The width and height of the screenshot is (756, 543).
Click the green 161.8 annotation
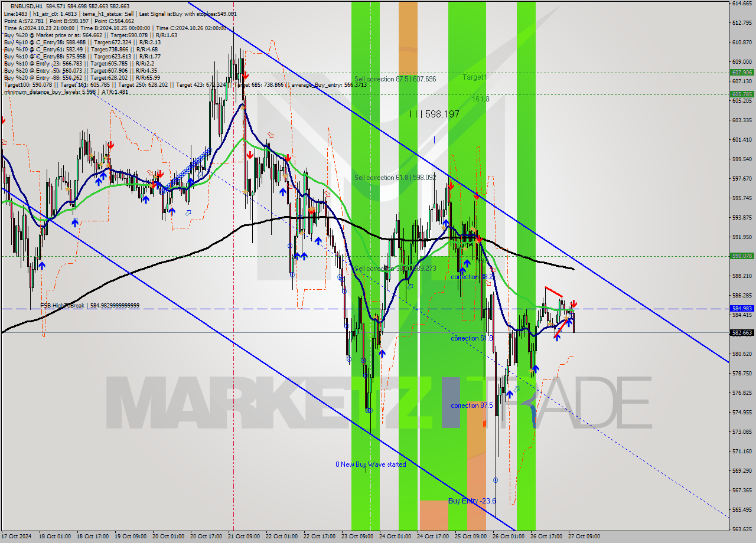tap(480, 99)
